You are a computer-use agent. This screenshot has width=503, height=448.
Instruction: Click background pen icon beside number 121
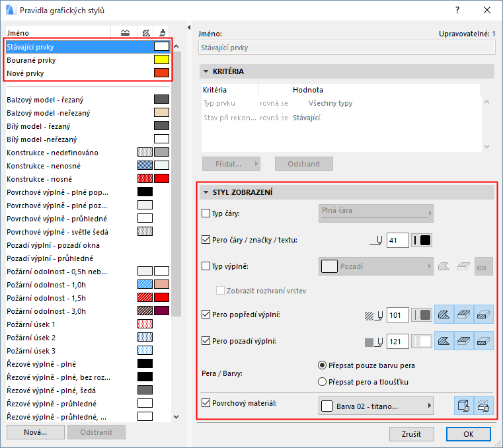373,342
